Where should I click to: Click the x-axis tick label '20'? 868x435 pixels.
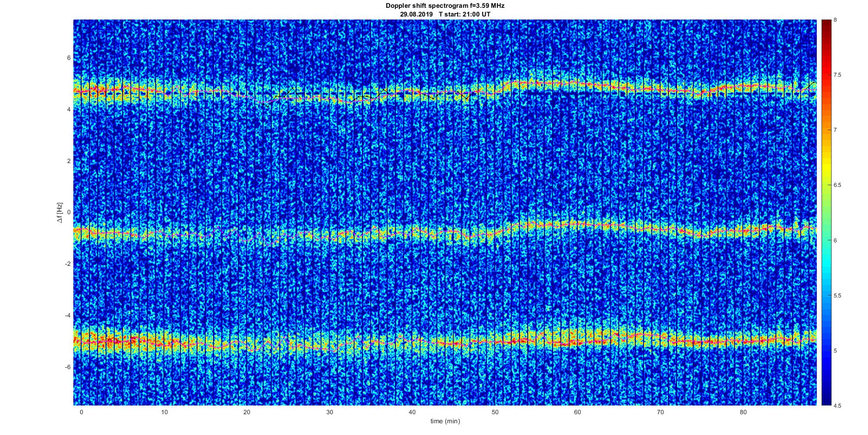coord(247,412)
